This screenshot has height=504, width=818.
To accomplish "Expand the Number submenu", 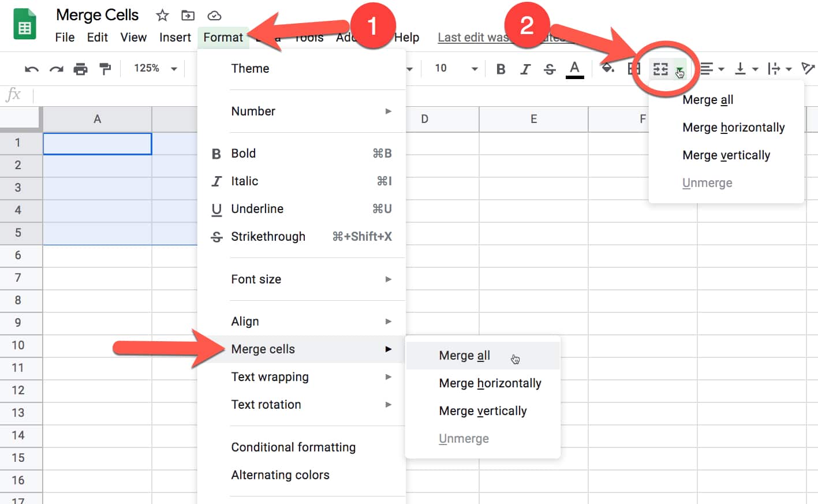I will coord(301,111).
